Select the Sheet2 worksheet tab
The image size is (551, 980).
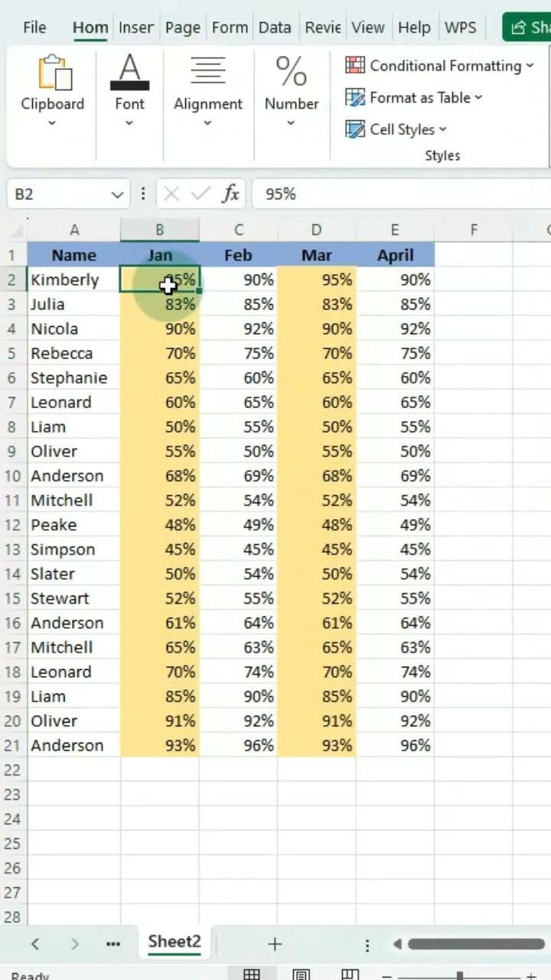(174, 942)
